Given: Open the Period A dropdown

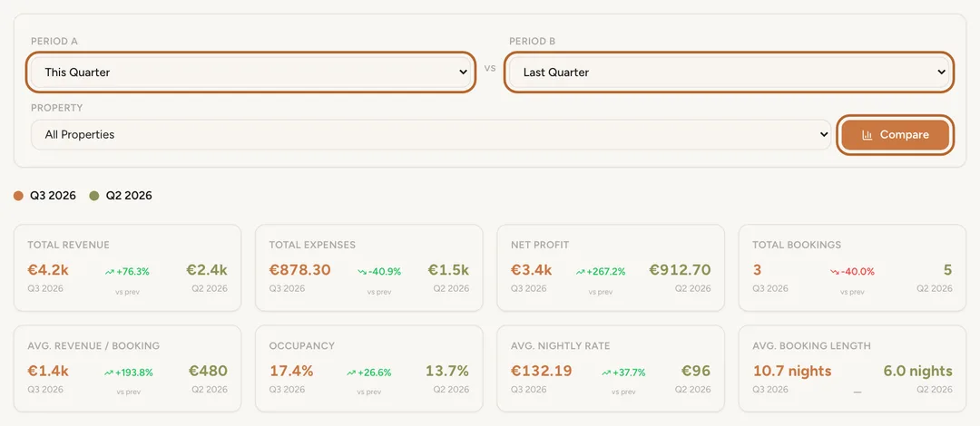Looking at the screenshot, I should tap(250, 73).
